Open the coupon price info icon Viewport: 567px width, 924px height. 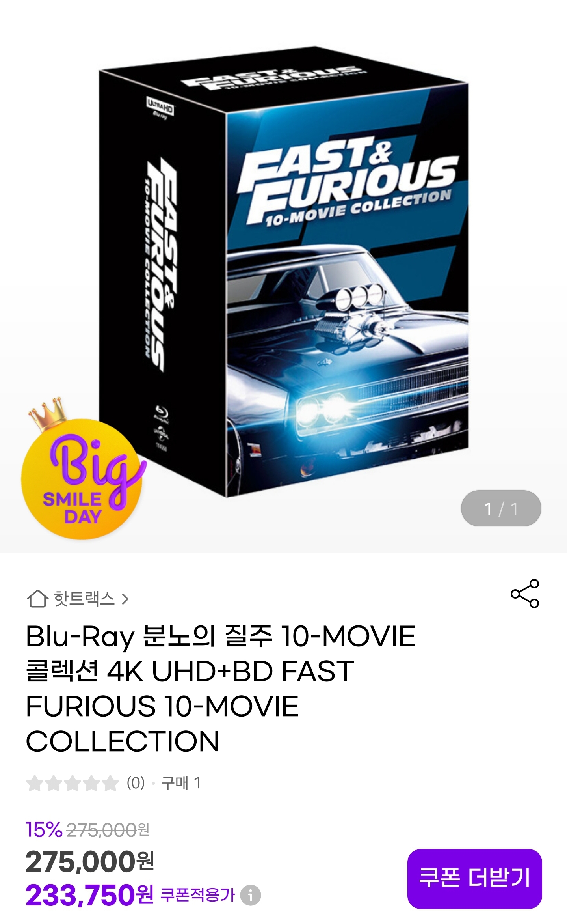(251, 895)
